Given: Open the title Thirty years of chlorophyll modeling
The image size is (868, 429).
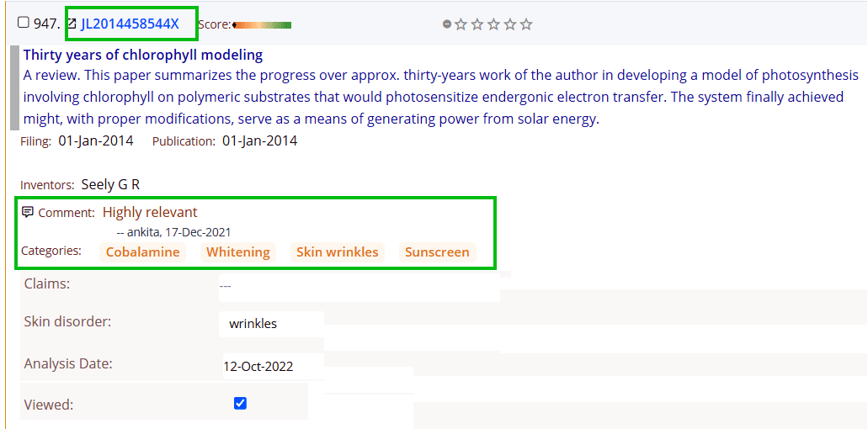Looking at the screenshot, I should (143, 56).
